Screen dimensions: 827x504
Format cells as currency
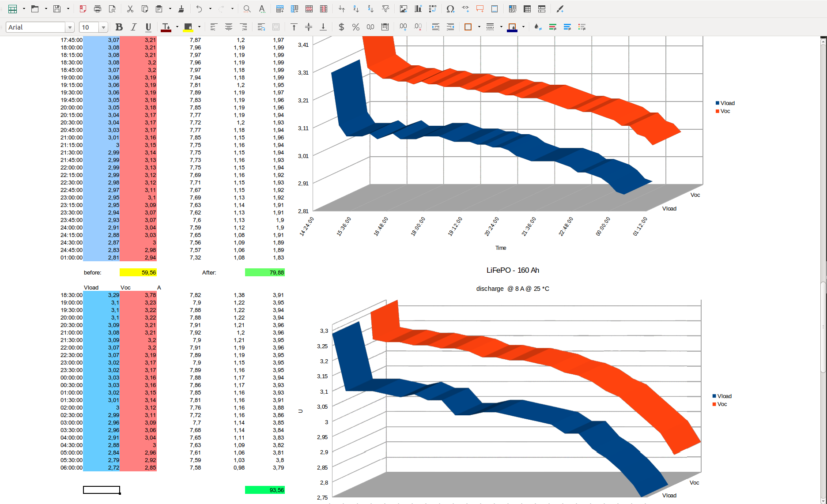(341, 27)
